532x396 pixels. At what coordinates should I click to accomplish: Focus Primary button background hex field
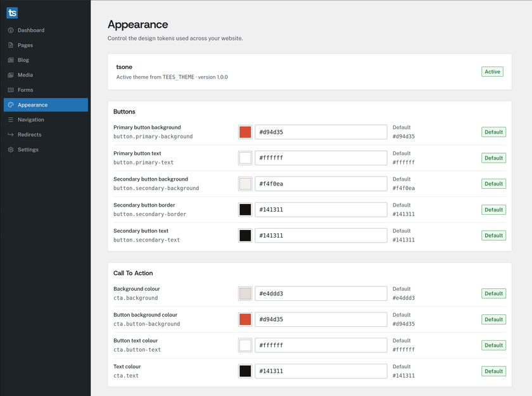tap(321, 132)
